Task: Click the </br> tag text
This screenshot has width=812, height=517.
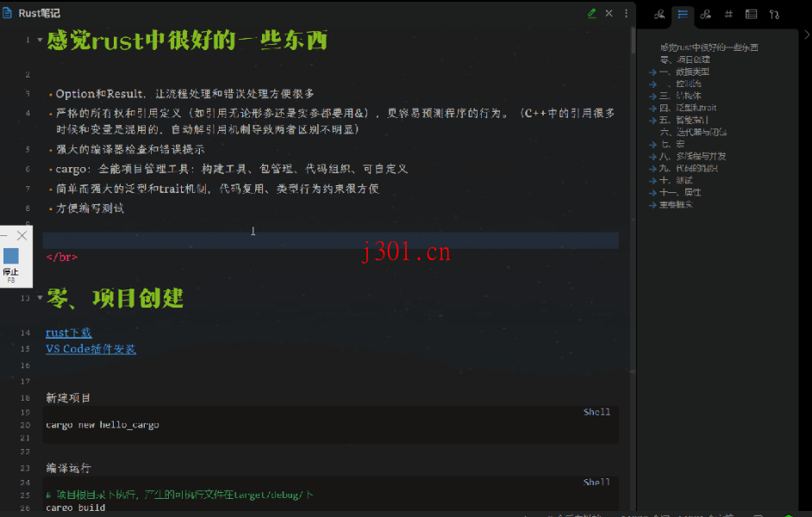Action: tap(61, 257)
